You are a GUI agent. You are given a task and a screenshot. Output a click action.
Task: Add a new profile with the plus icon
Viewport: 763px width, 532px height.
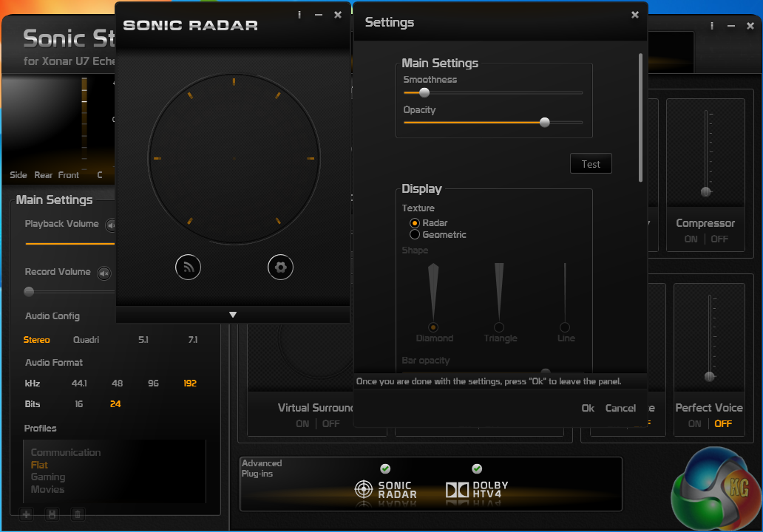(x=26, y=514)
